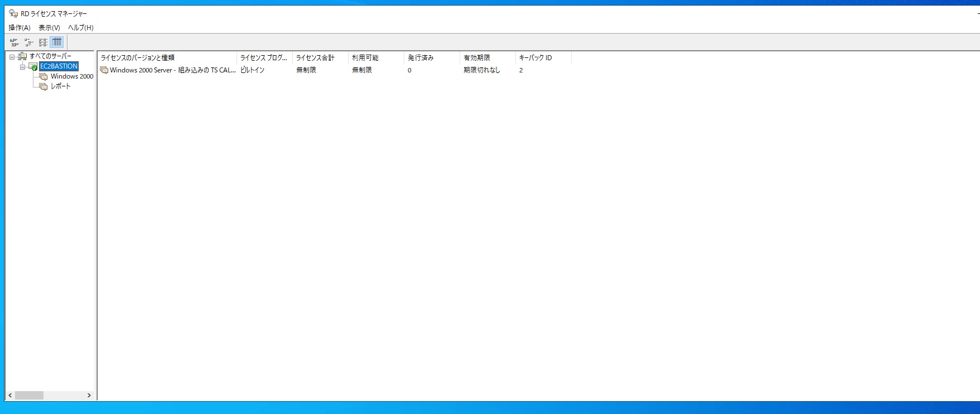Click the keypack ID value 2
Image resolution: width=980 pixels, height=414 pixels.
point(521,70)
